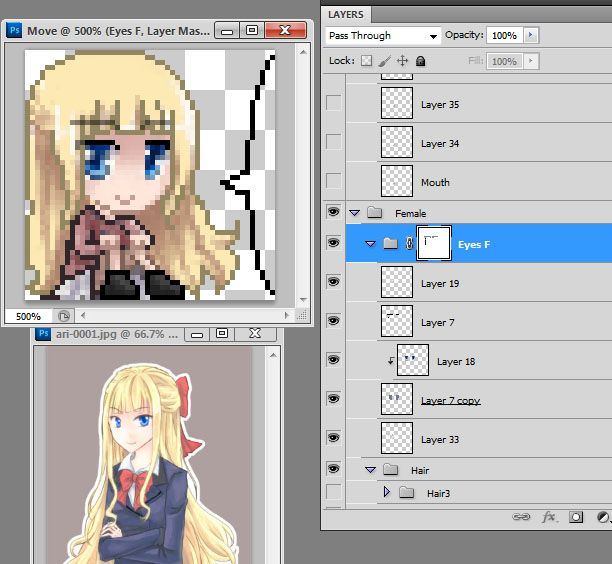
Task: Open the Pass Through blend mode dropdown
Action: tap(383, 36)
